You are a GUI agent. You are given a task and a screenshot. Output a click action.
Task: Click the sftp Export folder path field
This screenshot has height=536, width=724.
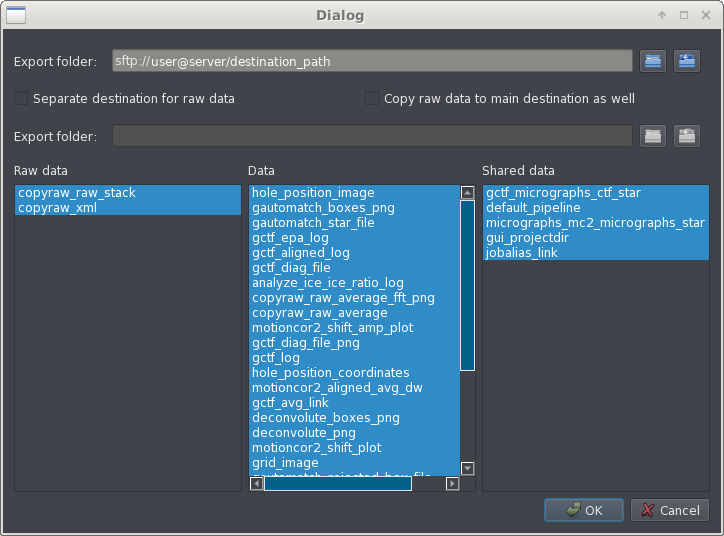pos(372,61)
